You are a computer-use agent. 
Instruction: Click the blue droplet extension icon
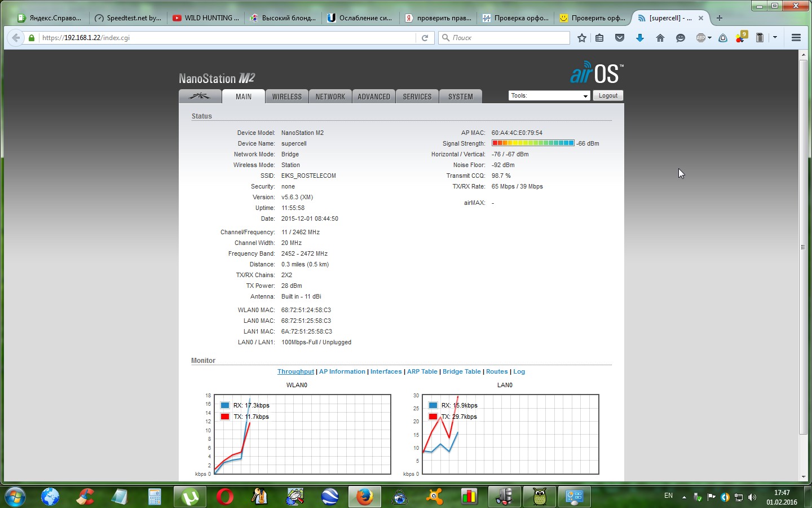(x=723, y=38)
